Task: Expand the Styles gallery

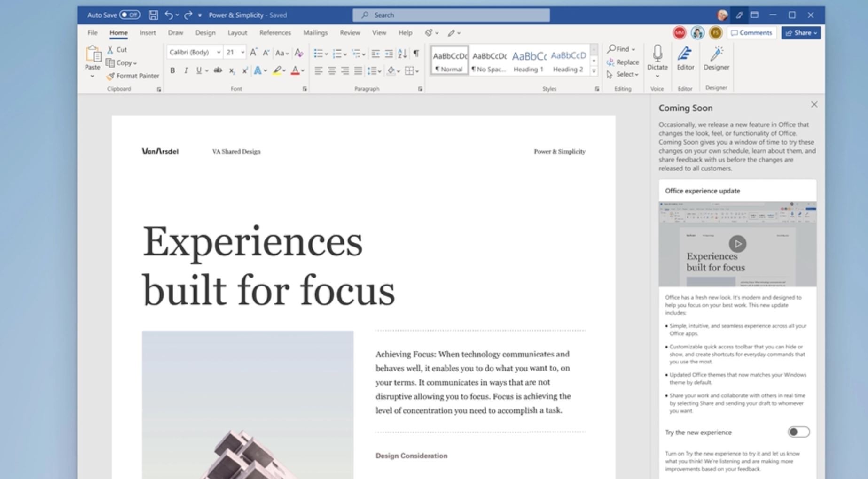Action: coord(594,71)
